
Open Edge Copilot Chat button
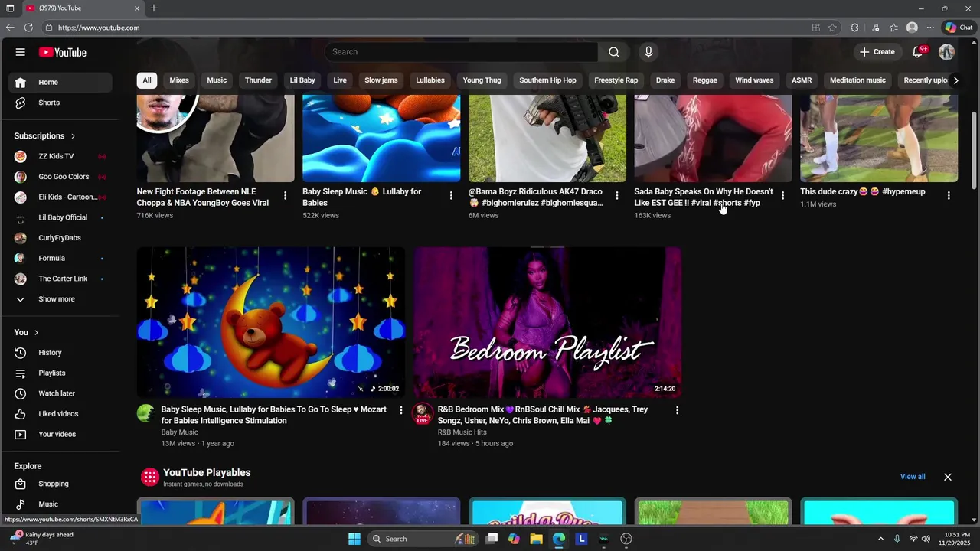pos(959,28)
